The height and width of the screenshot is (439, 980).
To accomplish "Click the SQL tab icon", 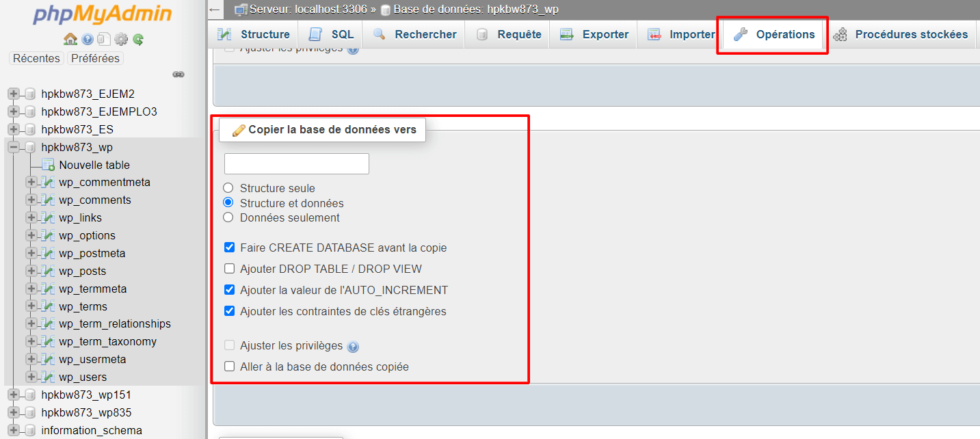I will pos(315,34).
